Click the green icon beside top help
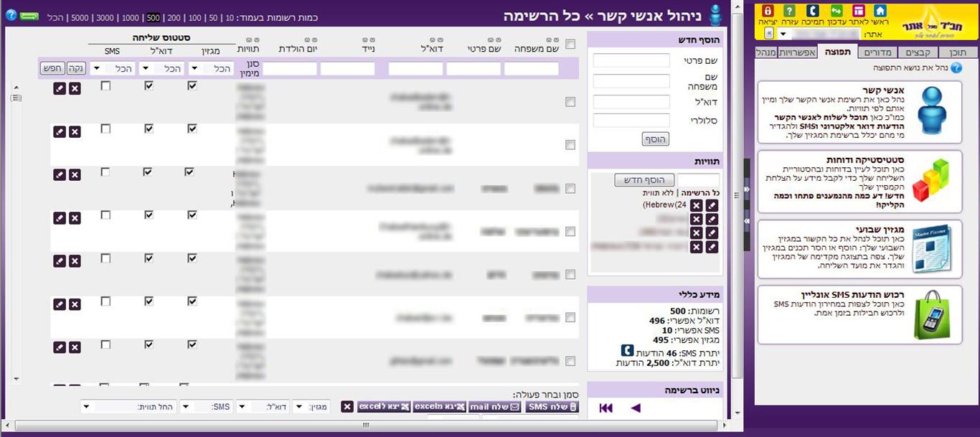Viewport: 980px width, 437px height. pos(29,15)
